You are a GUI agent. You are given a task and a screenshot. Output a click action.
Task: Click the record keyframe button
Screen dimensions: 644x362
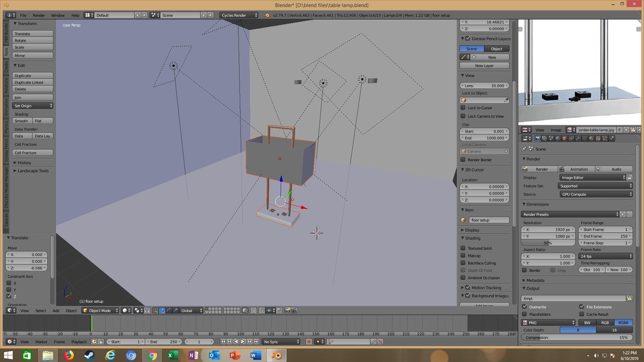[309, 342]
